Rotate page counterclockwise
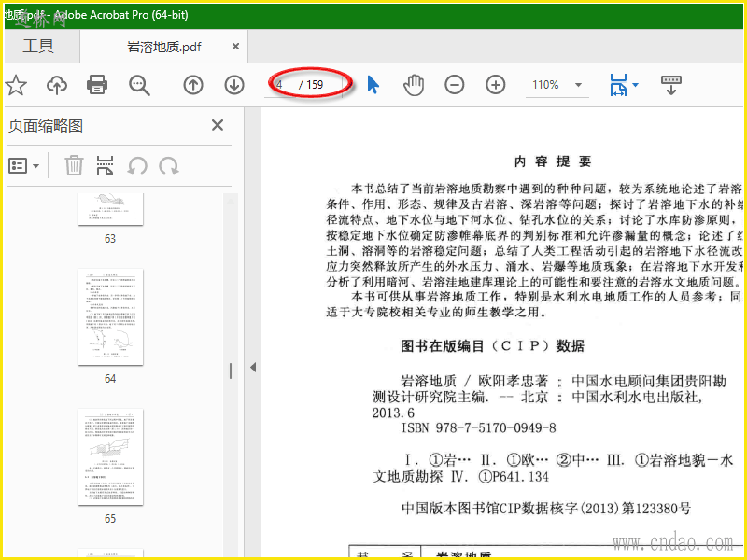747x560 pixels. click(136, 166)
